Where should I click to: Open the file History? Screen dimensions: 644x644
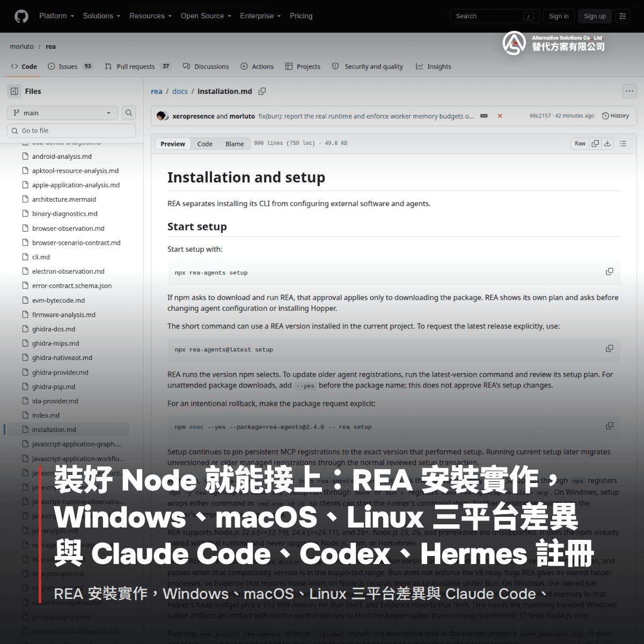click(x=615, y=116)
